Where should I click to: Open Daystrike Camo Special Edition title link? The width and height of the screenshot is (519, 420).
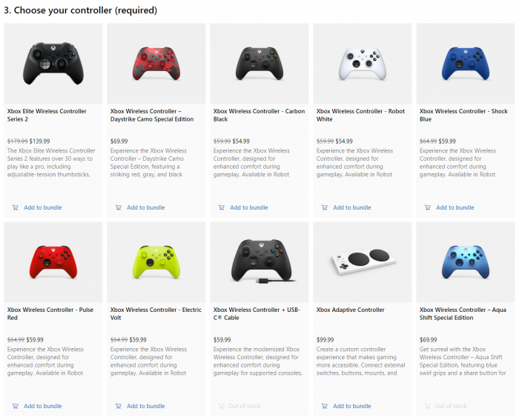coord(152,115)
